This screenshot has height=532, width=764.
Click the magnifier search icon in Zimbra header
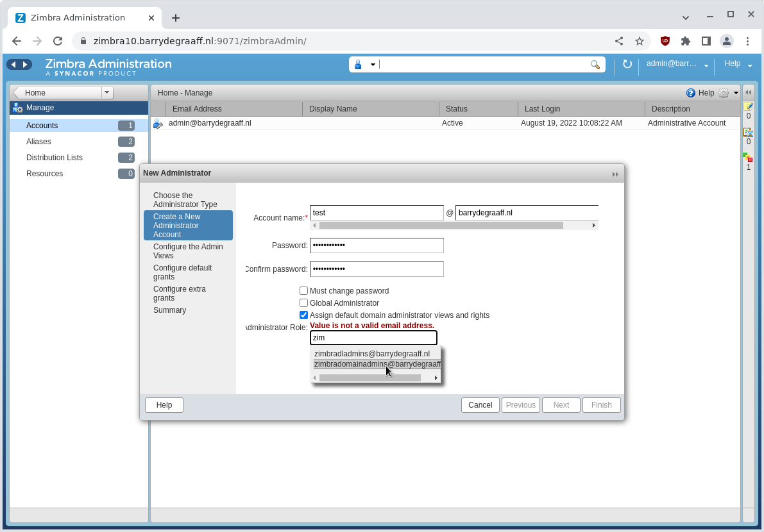click(x=595, y=65)
